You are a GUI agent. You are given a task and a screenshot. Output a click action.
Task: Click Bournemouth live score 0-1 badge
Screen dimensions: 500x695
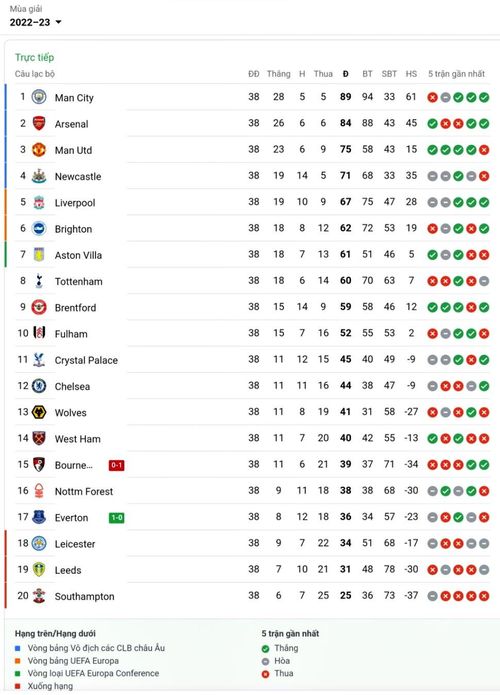click(x=117, y=465)
